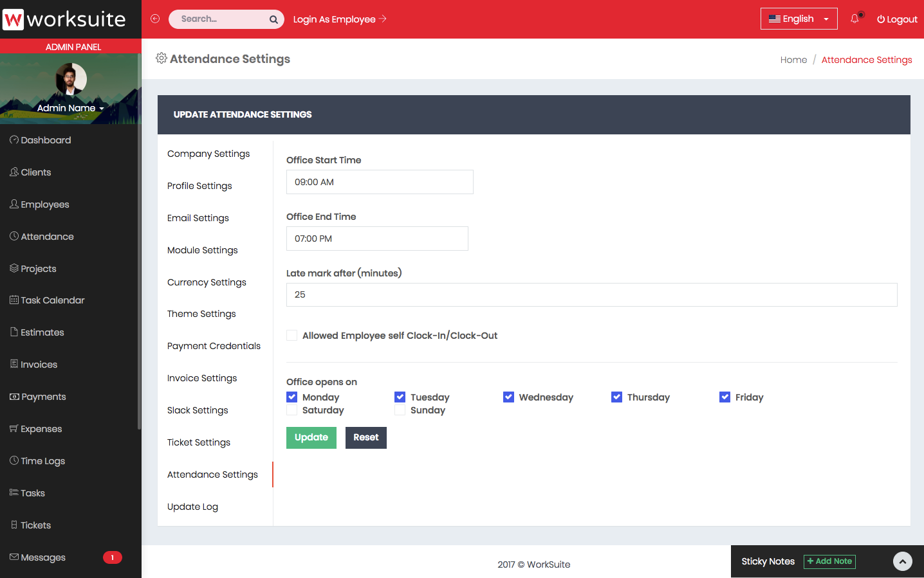Click the notification bell icon
The height and width of the screenshot is (578, 924).
[855, 19]
